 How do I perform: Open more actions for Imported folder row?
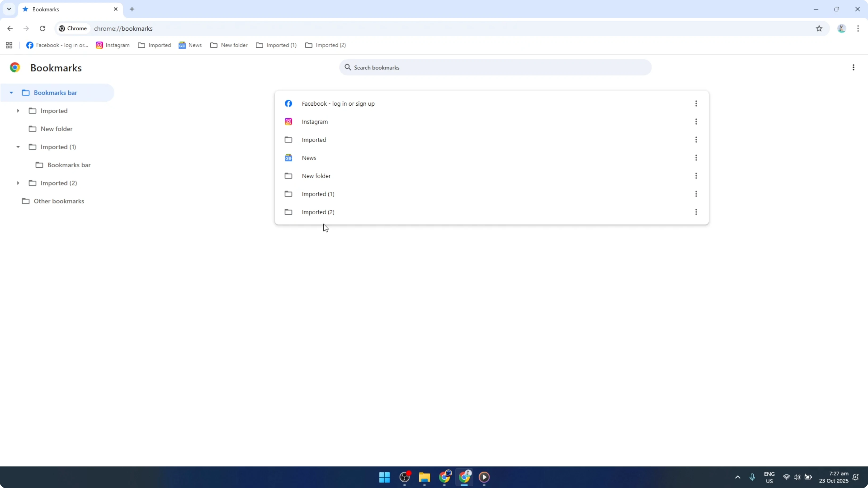pyautogui.click(x=696, y=140)
